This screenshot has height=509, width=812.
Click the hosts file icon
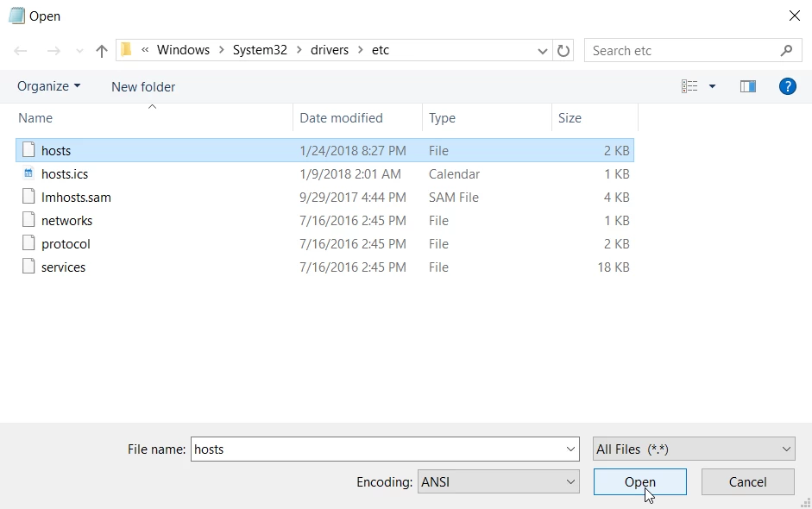(27, 150)
